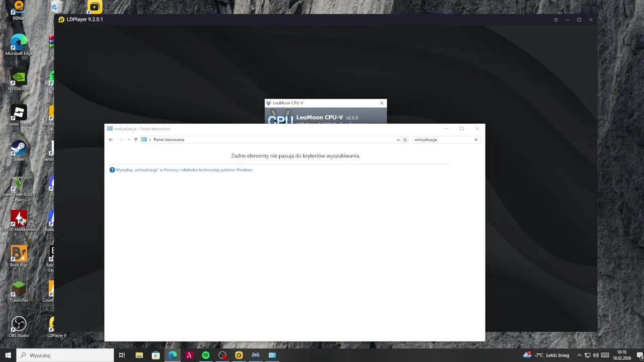This screenshot has height=362, width=644.
Task: Switch to LDPlayer on the taskbar
Action: tap(239, 355)
